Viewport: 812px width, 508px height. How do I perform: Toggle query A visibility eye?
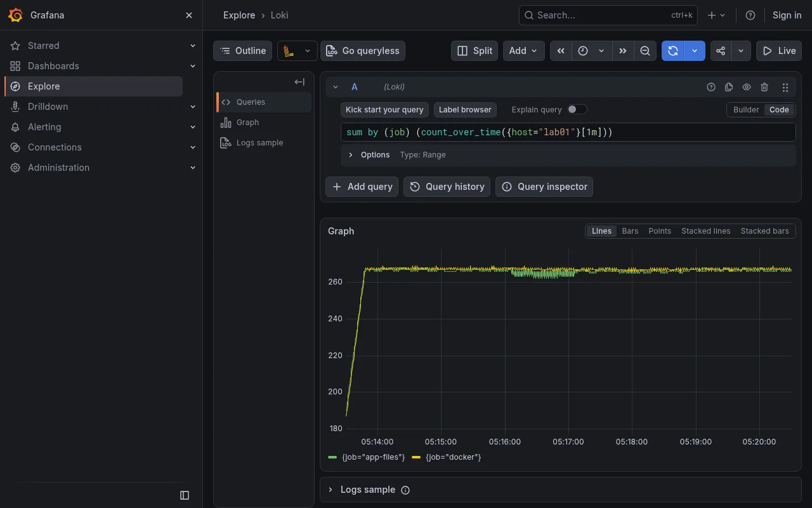[747, 87]
